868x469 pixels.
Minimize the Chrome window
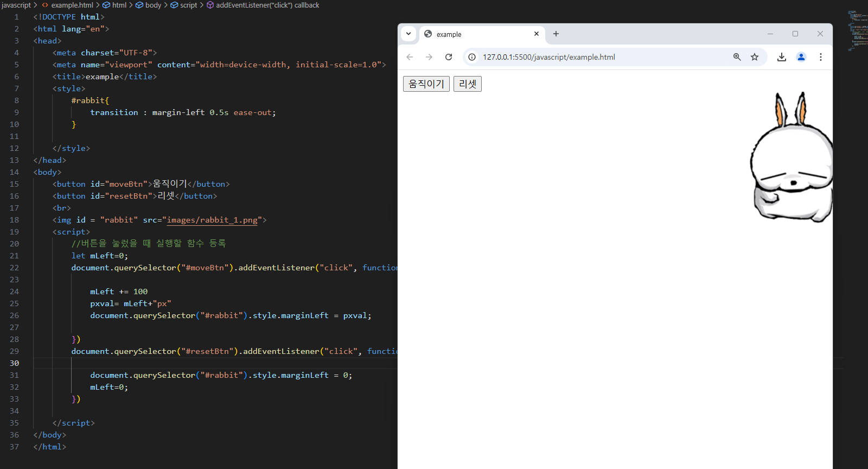pyautogui.click(x=770, y=34)
